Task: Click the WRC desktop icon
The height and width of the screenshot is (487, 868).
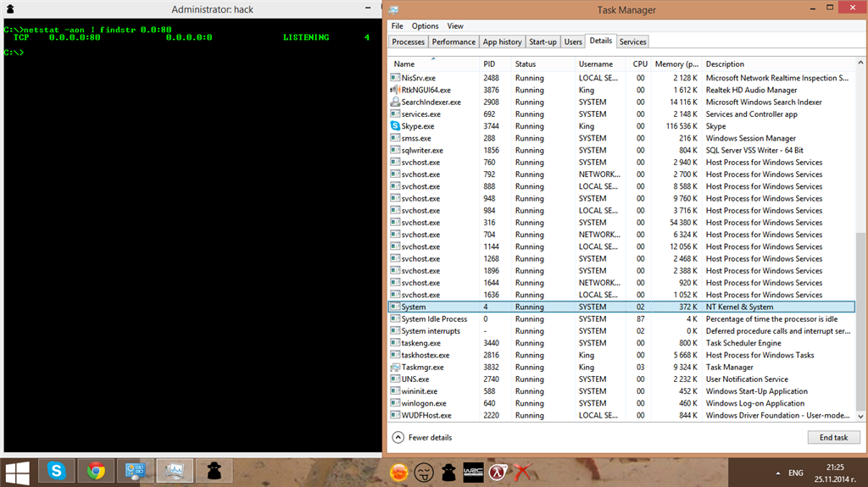Action: (473, 472)
